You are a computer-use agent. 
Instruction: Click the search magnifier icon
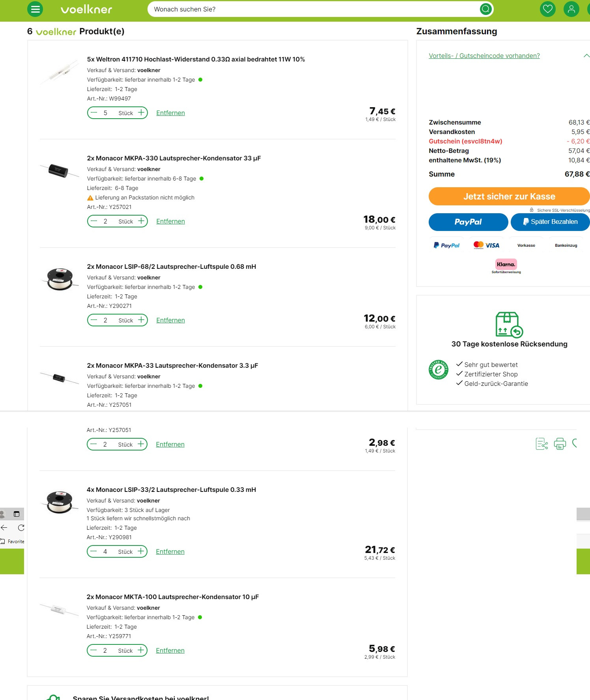485,9
